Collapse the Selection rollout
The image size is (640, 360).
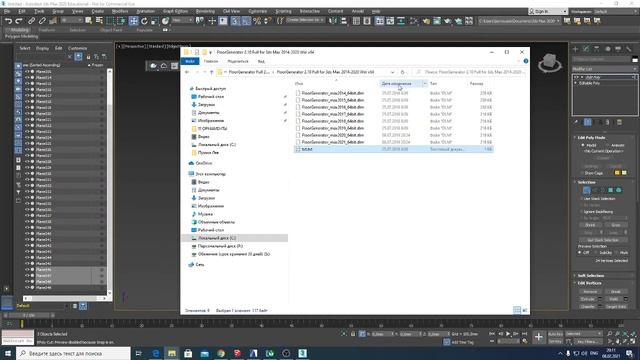pos(604,182)
